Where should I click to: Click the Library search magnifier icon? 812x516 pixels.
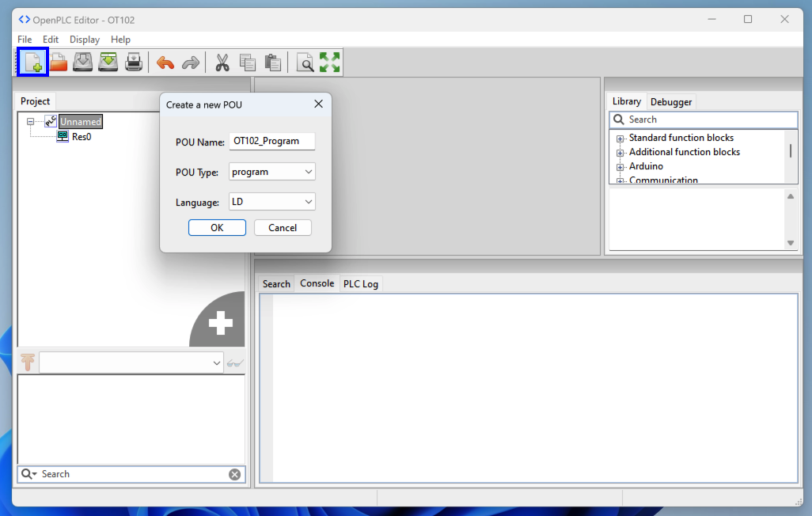tap(619, 120)
